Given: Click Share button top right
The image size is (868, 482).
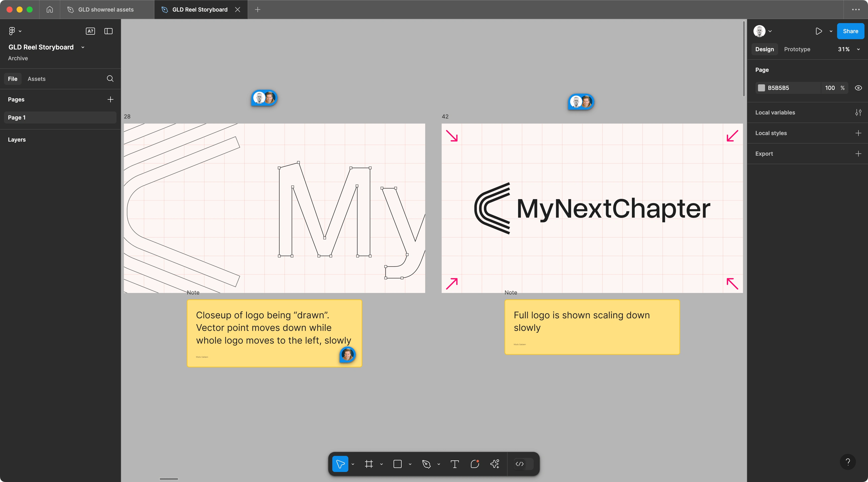Looking at the screenshot, I should click(x=850, y=31).
